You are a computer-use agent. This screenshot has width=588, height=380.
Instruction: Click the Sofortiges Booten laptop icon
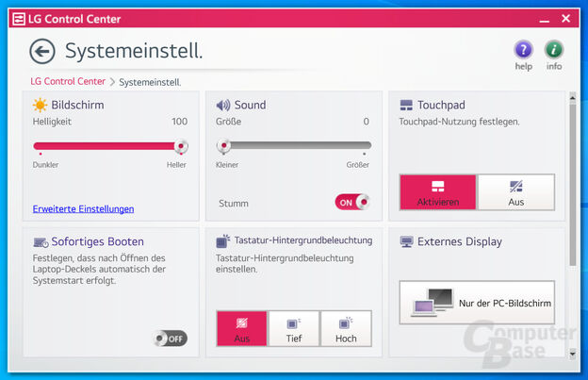[x=41, y=242]
